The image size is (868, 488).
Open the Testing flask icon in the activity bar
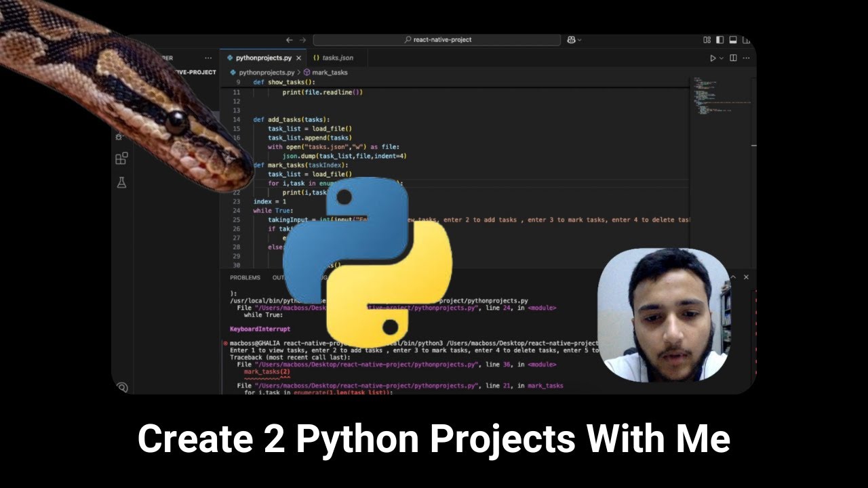point(121,182)
